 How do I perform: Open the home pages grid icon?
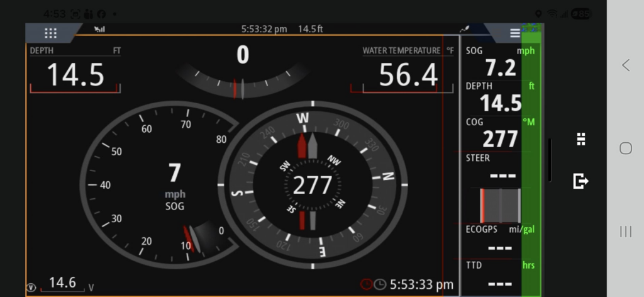tap(51, 33)
